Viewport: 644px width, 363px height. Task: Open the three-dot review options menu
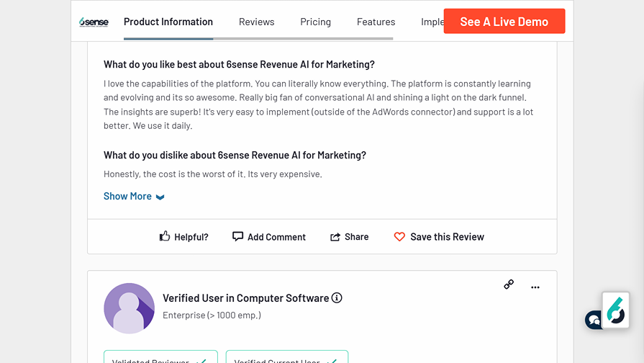click(x=535, y=287)
